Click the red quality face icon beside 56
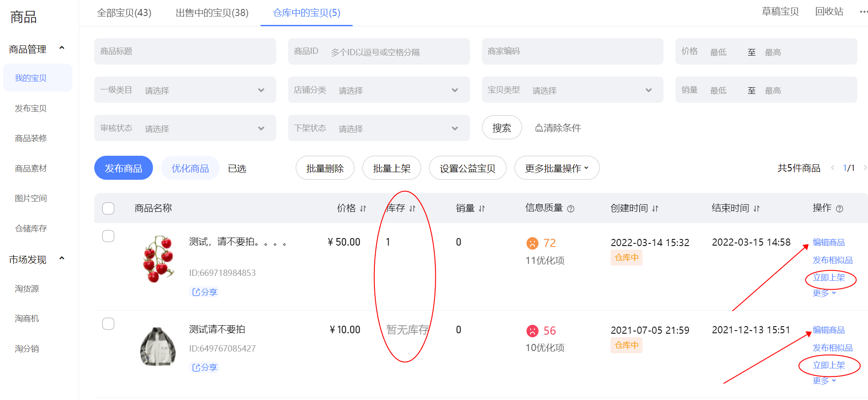The image size is (868, 400). click(532, 331)
